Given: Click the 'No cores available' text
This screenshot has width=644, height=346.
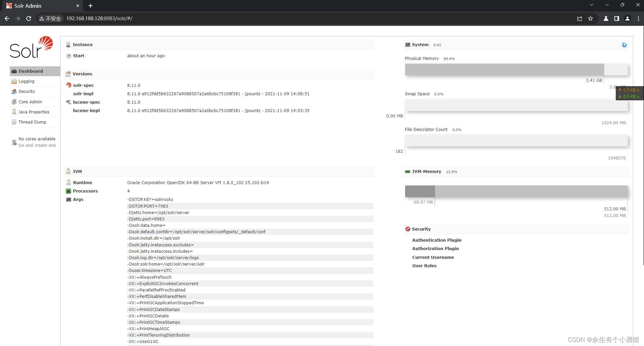Looking at the screenshot, I should [x=37, y=139].
